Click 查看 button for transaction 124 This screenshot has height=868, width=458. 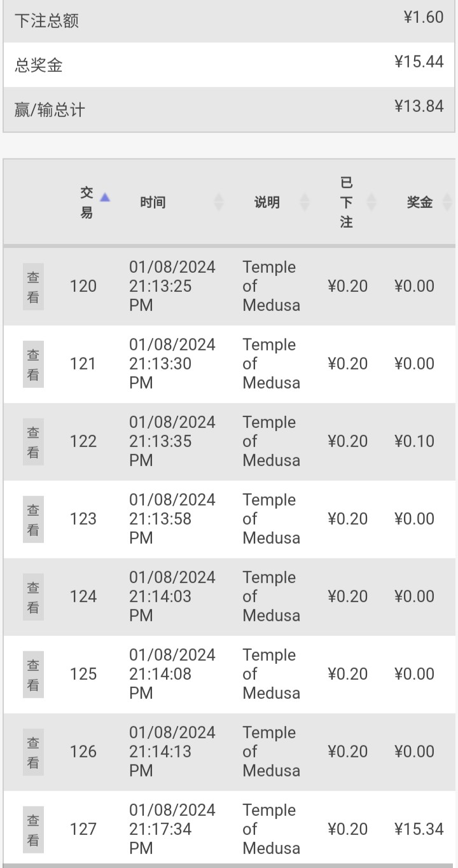coord(33,597)
